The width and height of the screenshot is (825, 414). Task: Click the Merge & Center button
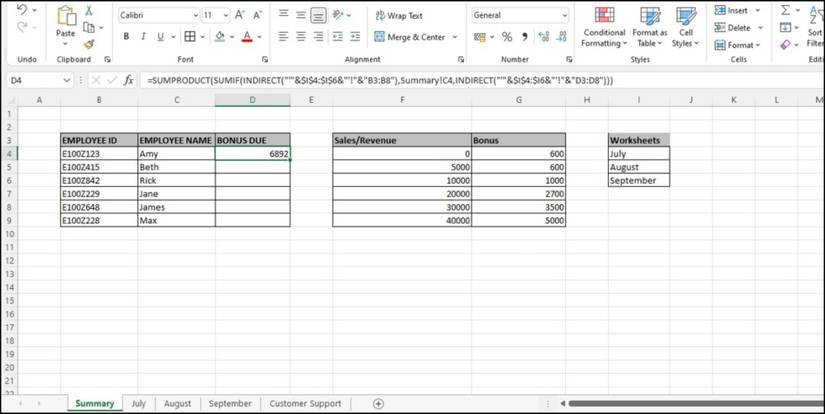pos(410,37)
